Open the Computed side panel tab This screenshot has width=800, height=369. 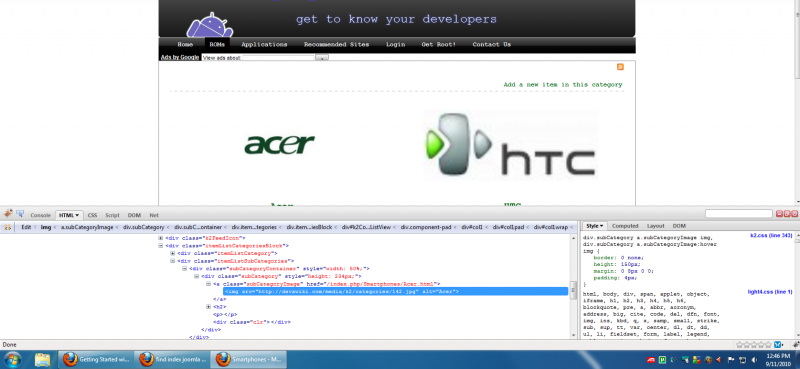tap(625, 226)
